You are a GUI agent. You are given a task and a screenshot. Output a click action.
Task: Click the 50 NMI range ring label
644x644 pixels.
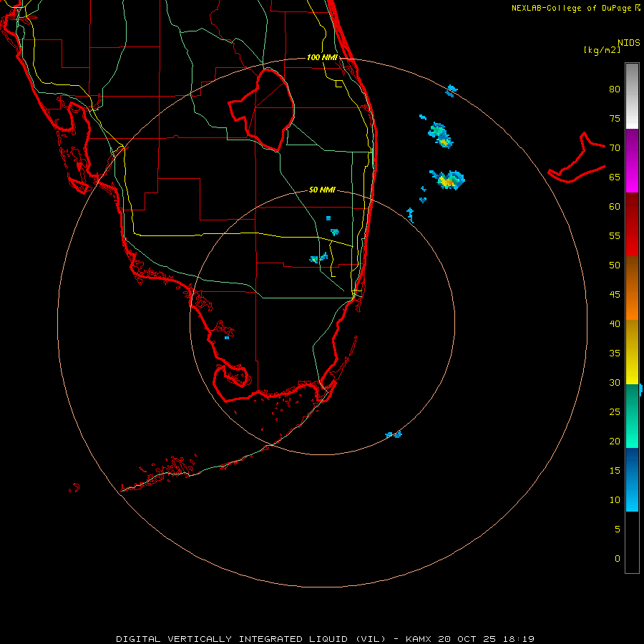(x=322, y=190)
